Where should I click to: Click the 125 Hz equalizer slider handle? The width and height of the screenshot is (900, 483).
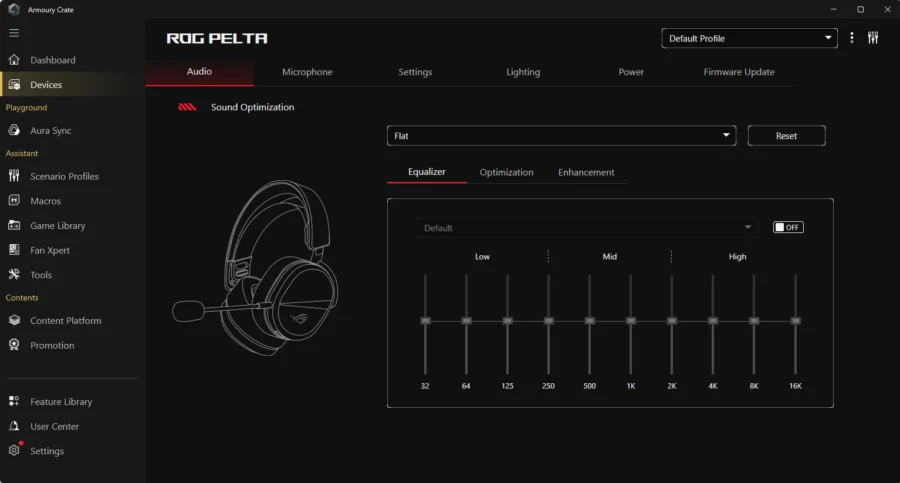click(507, 320)
